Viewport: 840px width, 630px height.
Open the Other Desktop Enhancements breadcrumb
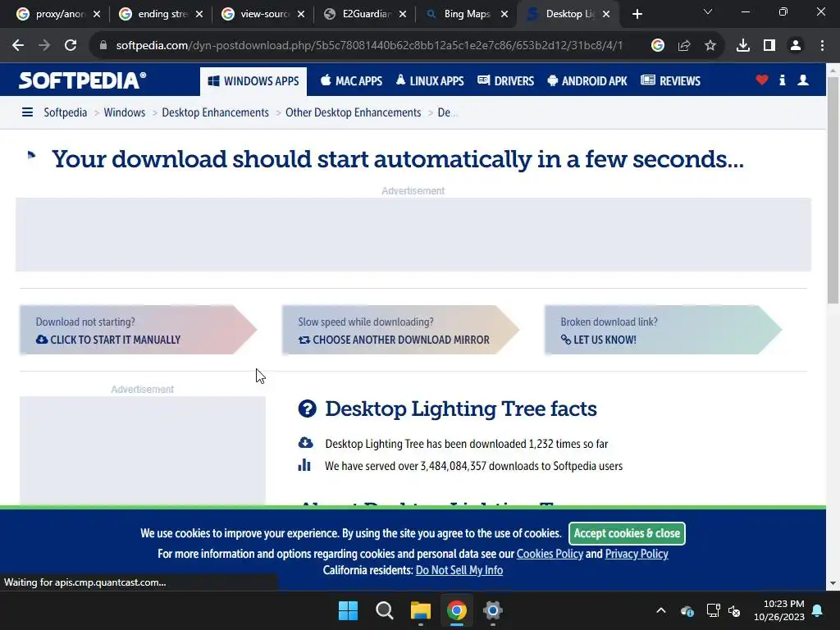tap(353, 112)
